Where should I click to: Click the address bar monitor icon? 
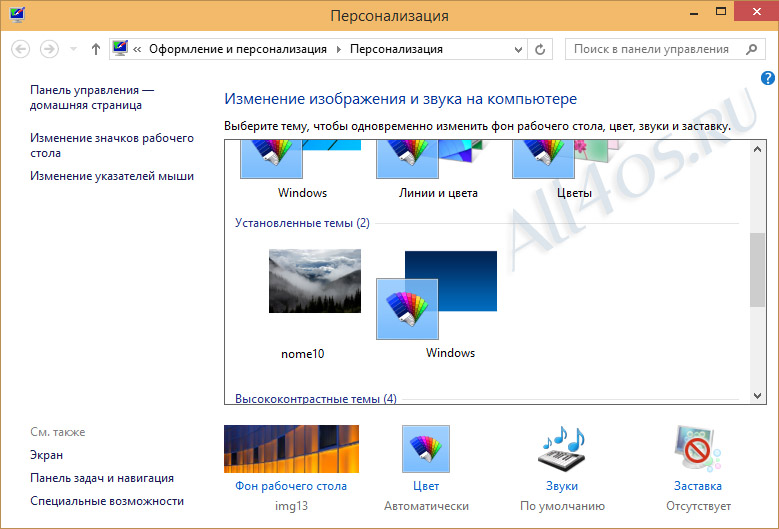pyautogui.click(x=120, y=48)
